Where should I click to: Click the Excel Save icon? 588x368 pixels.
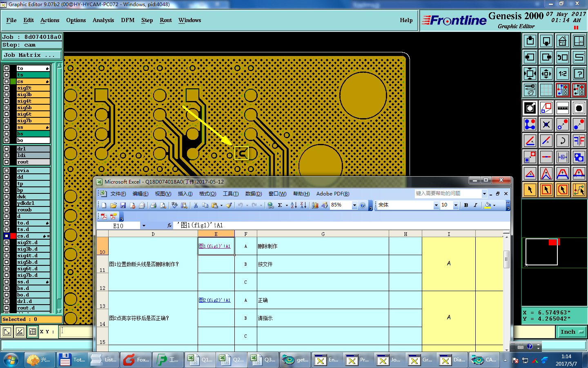point(123,205)
